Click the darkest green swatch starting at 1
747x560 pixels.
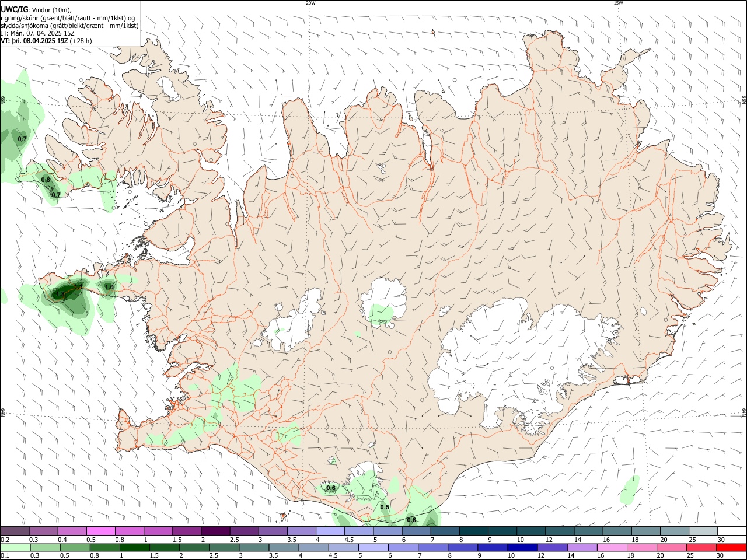click(134, 548)
